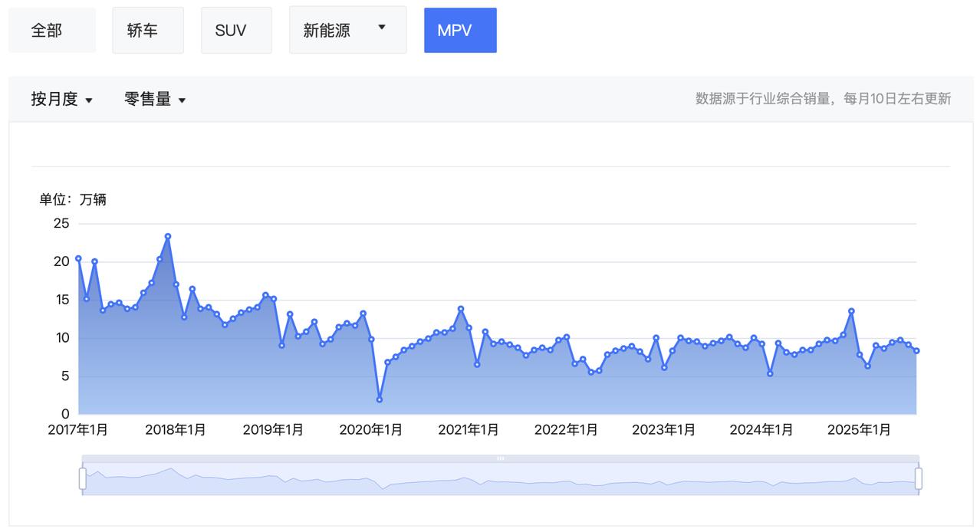Click the 2023年1月 axis label
The image size is (980, 532).
(x=663, y=430)
